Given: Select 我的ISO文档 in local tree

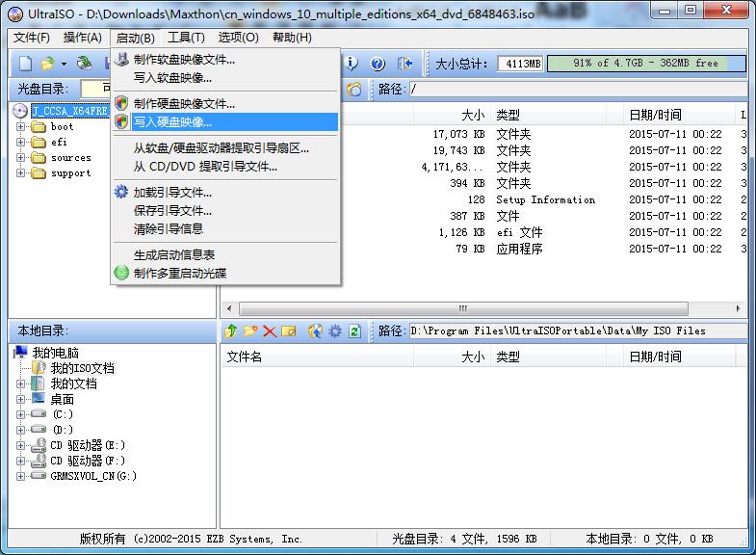Looking at the screenshot, I should 83,368.
